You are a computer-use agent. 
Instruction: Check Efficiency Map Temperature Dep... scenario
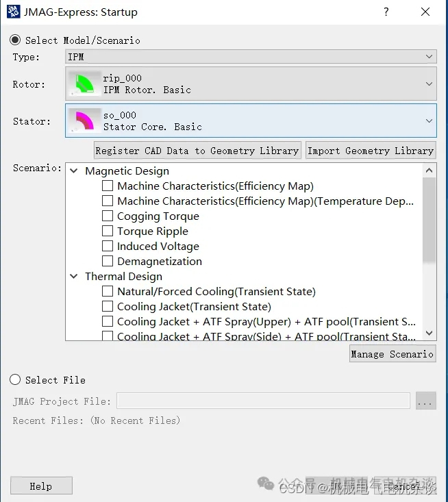coord(108,201)
